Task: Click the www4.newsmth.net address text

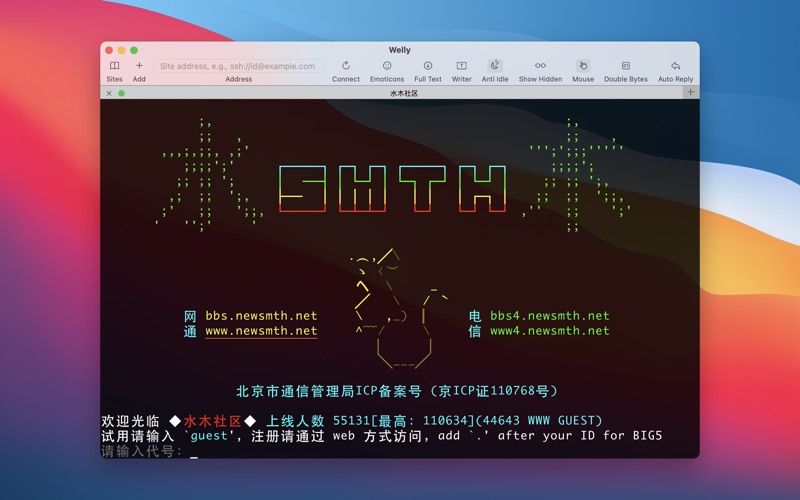Action: [549, 331]
